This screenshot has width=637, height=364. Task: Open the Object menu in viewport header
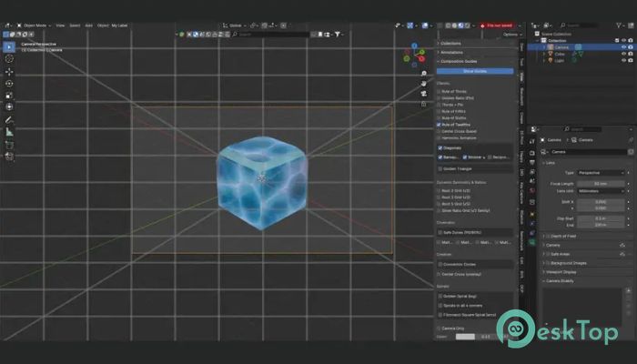tap(103, 25)
